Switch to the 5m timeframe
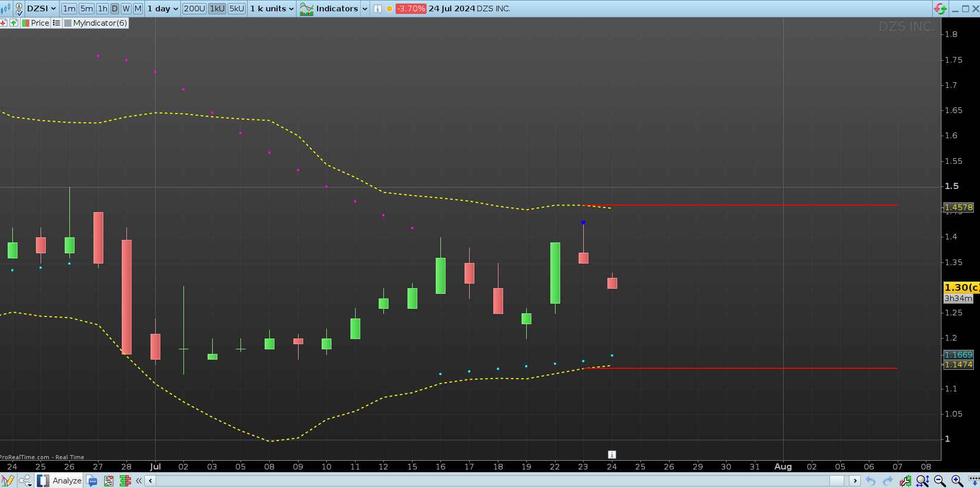 pos(86,9)
